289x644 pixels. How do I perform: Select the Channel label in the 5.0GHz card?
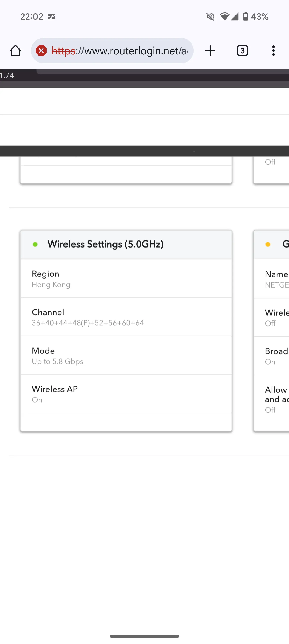[x=48, y=312]
